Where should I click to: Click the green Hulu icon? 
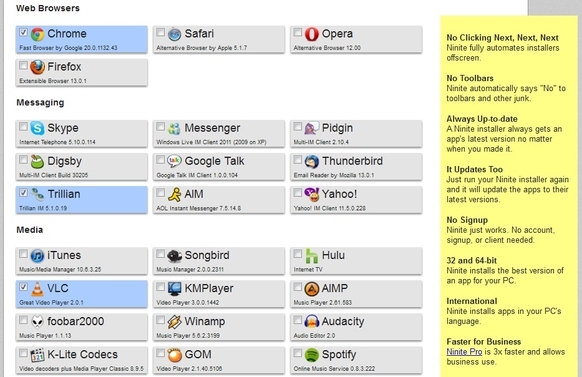pos(311,256)
